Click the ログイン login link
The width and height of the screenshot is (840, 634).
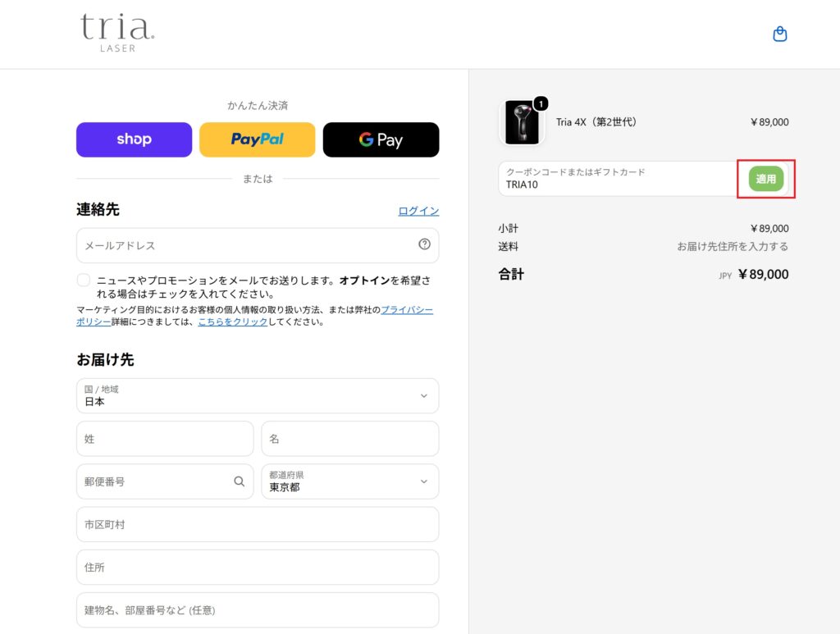pos(418,211)
